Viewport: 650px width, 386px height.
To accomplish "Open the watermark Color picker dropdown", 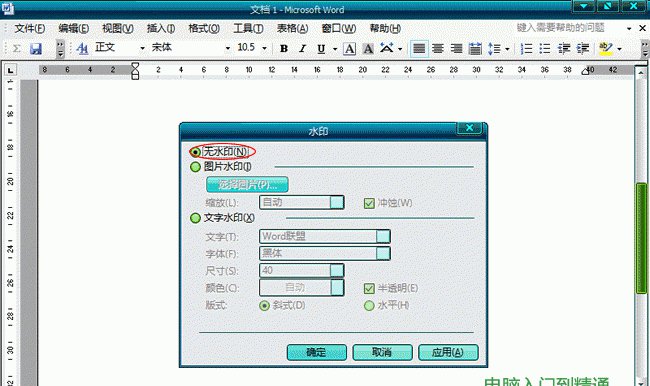I will pos(337,288).
